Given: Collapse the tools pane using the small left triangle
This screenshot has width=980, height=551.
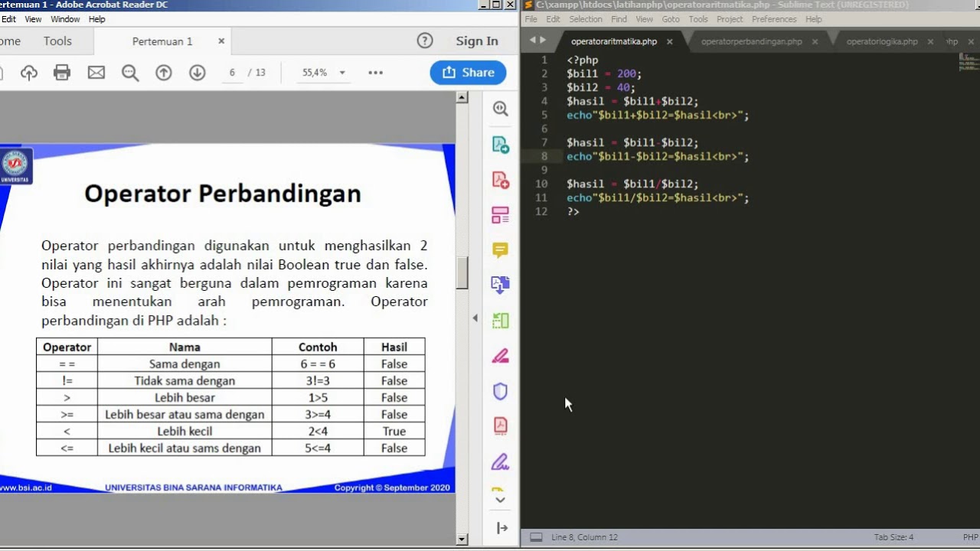Looking at the screenshot, I should point(475,318).
